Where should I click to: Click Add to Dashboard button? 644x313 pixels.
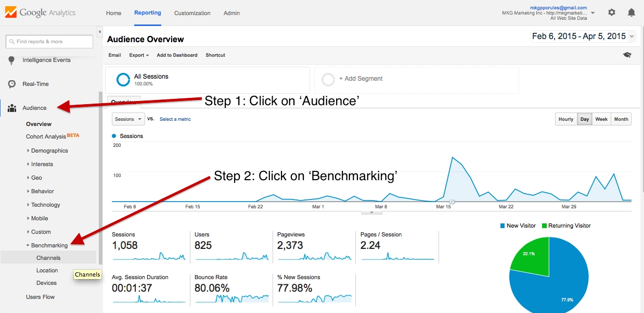[x=177, y=55]
